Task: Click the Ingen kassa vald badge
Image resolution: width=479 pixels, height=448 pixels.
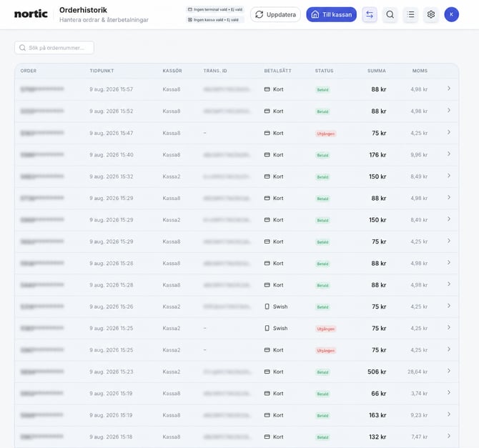Action: point(214,19)
